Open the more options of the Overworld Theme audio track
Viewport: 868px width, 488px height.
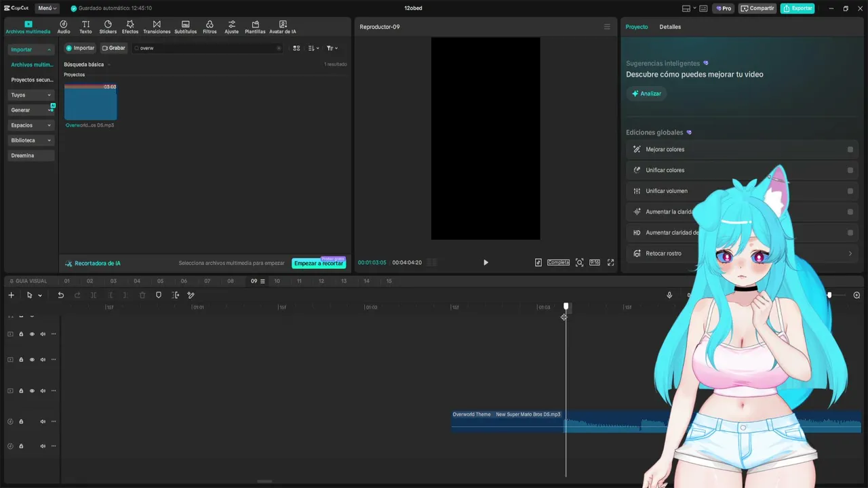(54, 422)
